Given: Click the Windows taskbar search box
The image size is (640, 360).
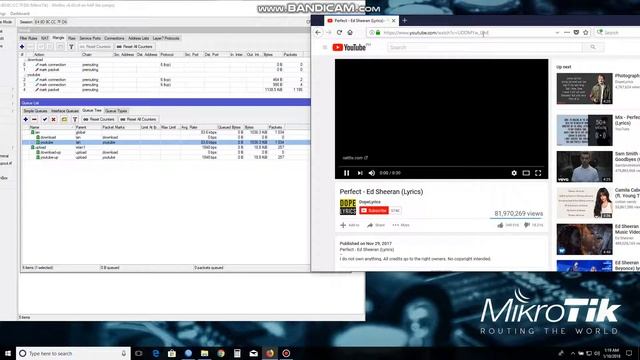Looking at the screenshot, I should (73, 353).
